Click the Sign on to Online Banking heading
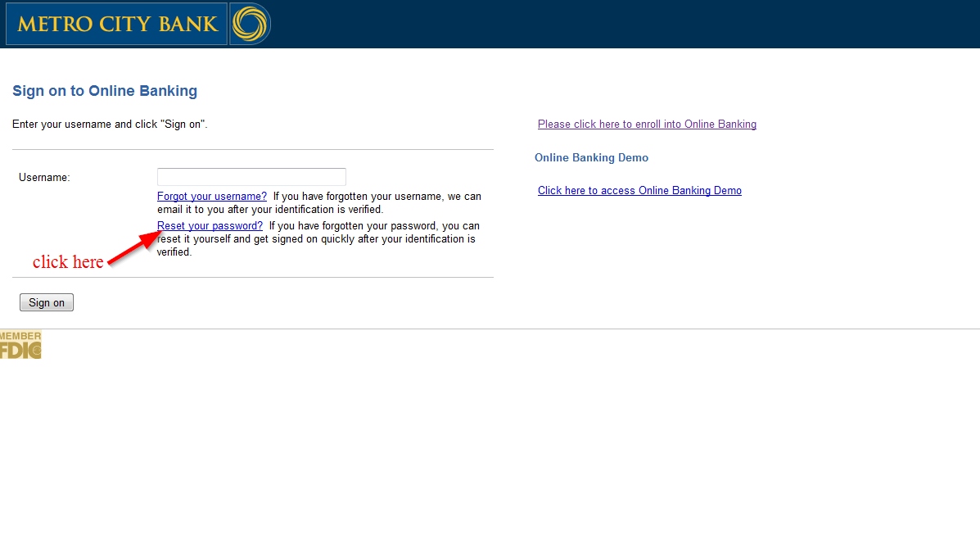 click(105, 91)
